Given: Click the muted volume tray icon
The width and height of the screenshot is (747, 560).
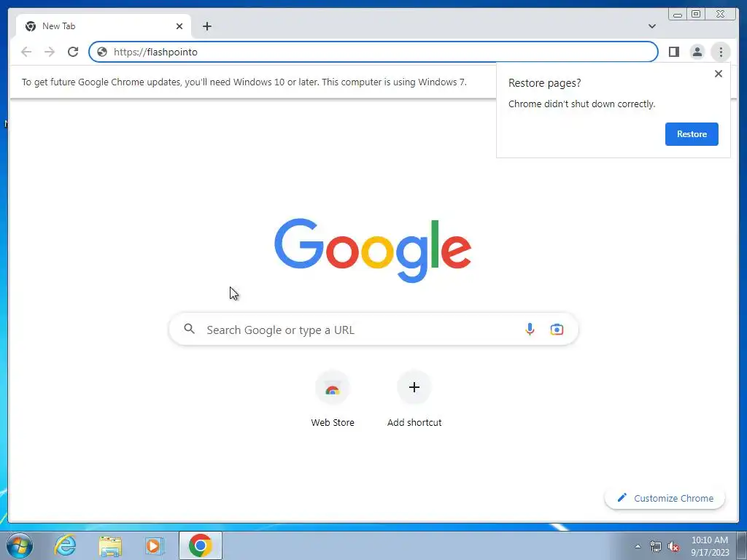Looking at the screenshot, I should click(x=673, y=547).
